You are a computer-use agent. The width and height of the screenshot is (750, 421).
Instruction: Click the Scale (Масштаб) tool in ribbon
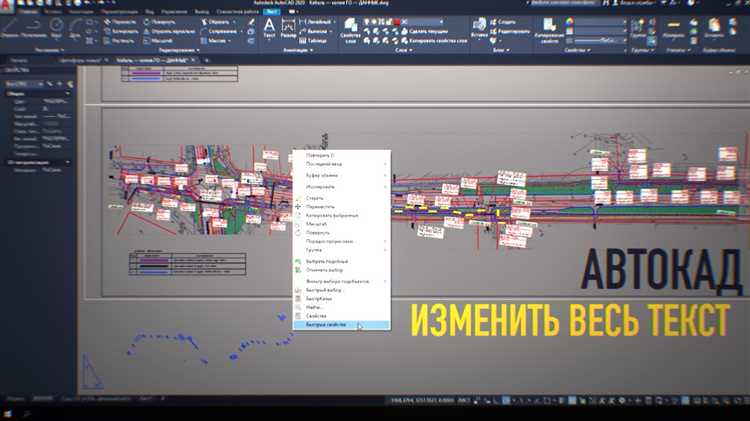tap(158, 41)
